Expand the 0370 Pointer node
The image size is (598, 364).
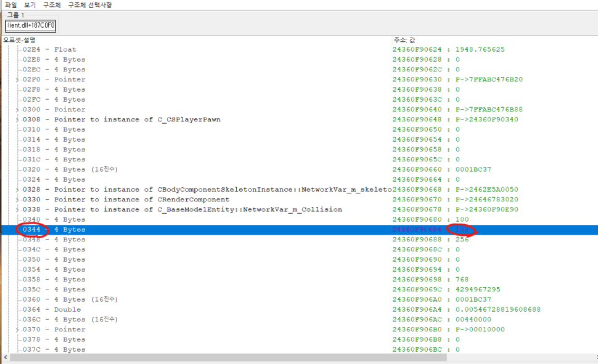point(17,330)
